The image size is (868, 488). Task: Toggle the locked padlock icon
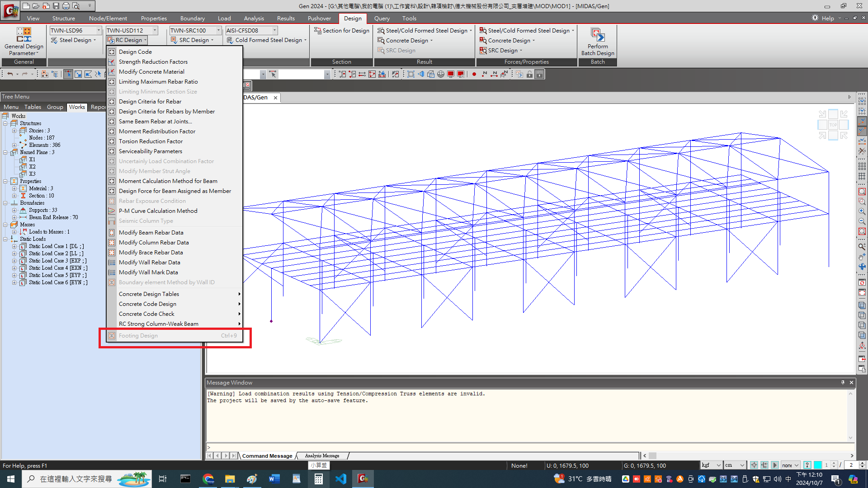539,74
